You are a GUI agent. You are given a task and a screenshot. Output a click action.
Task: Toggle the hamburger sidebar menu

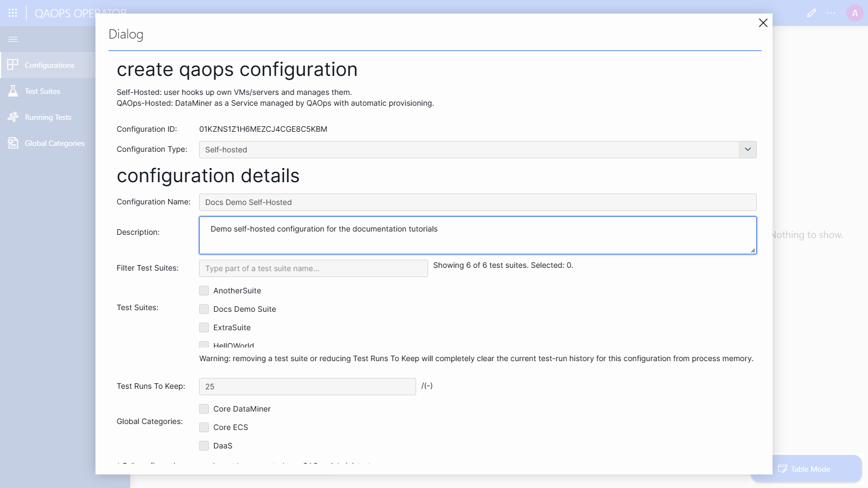[13, 39]
